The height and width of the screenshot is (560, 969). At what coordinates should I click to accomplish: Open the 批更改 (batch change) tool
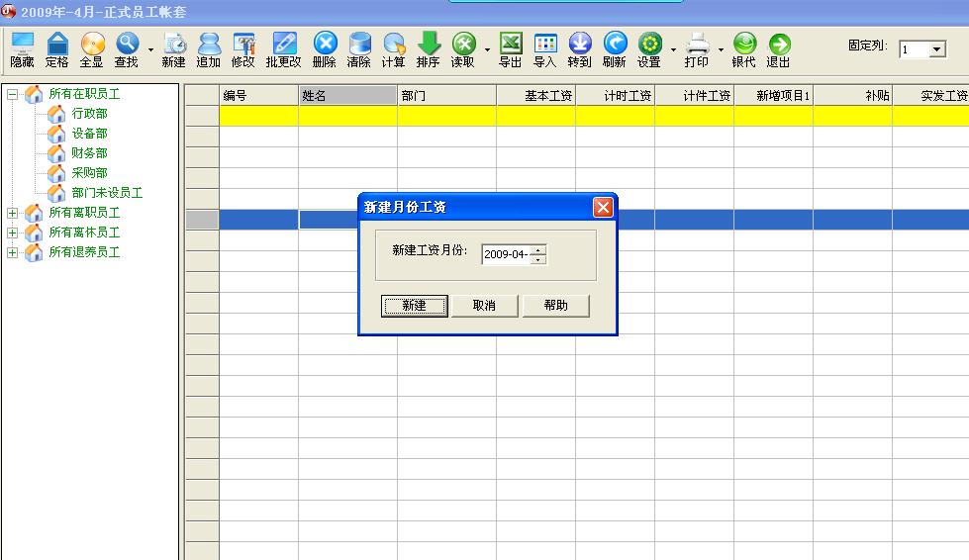284,49
